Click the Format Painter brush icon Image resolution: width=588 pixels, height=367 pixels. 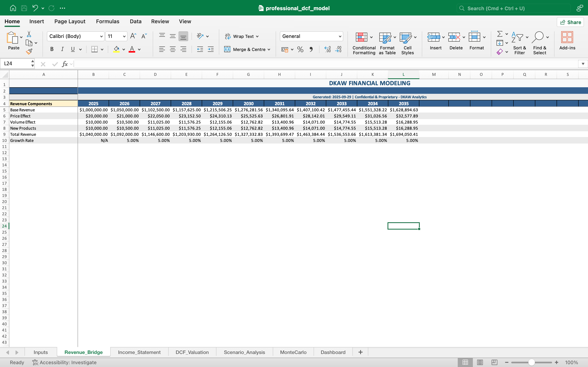click(x=29, y=52)
